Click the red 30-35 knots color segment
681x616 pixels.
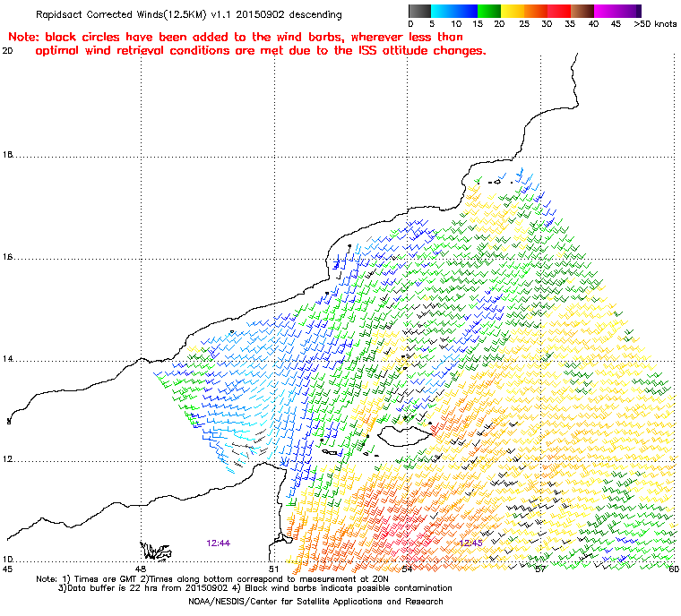point(559,11)
